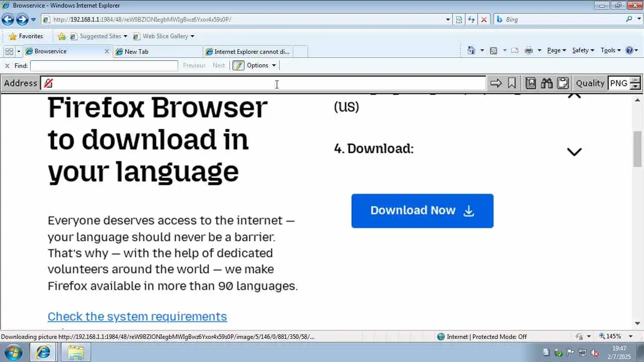644x362 pixels.
Task: Click the insecure-page crossed lock icon
Action: pyautogui.click(x=48, y=83)
